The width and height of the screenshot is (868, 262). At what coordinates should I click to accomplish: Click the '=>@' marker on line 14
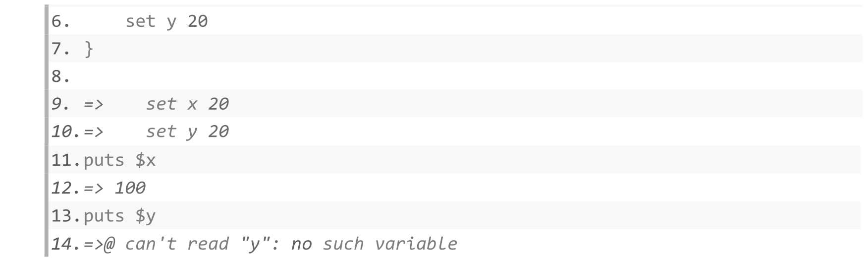(99, 244)
